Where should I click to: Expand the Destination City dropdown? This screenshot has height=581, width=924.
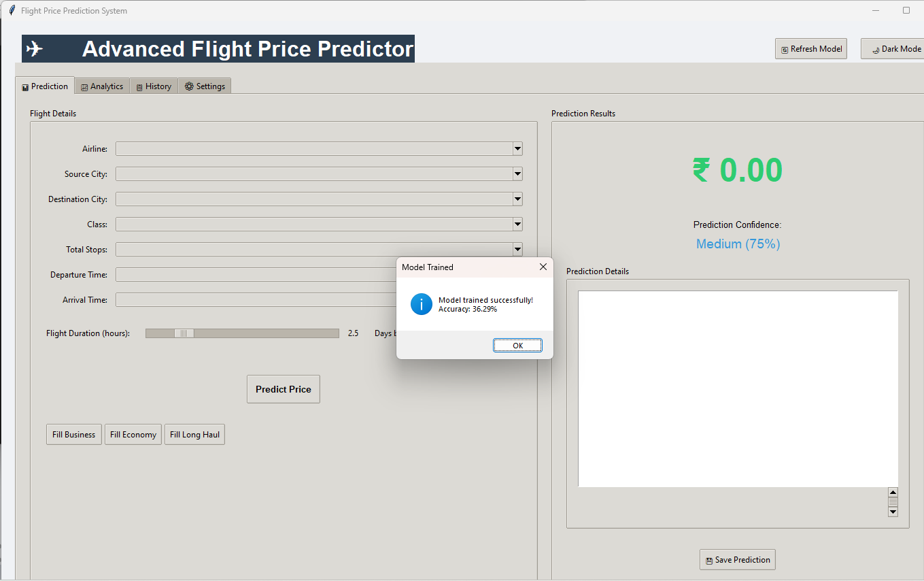click(x=517, y=199)
